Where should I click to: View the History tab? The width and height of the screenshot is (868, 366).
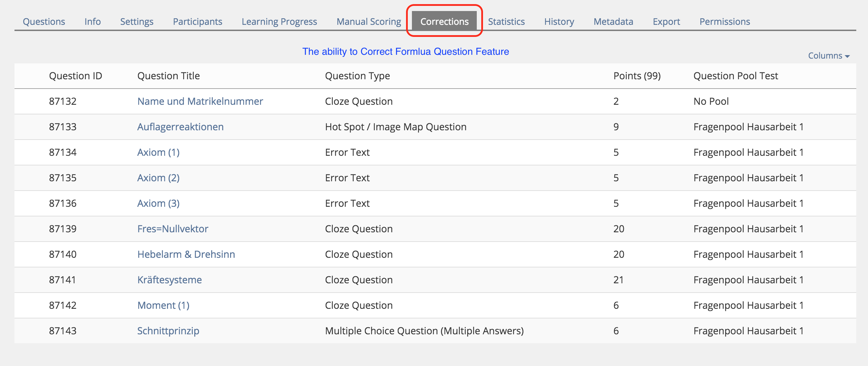(559, 21)
